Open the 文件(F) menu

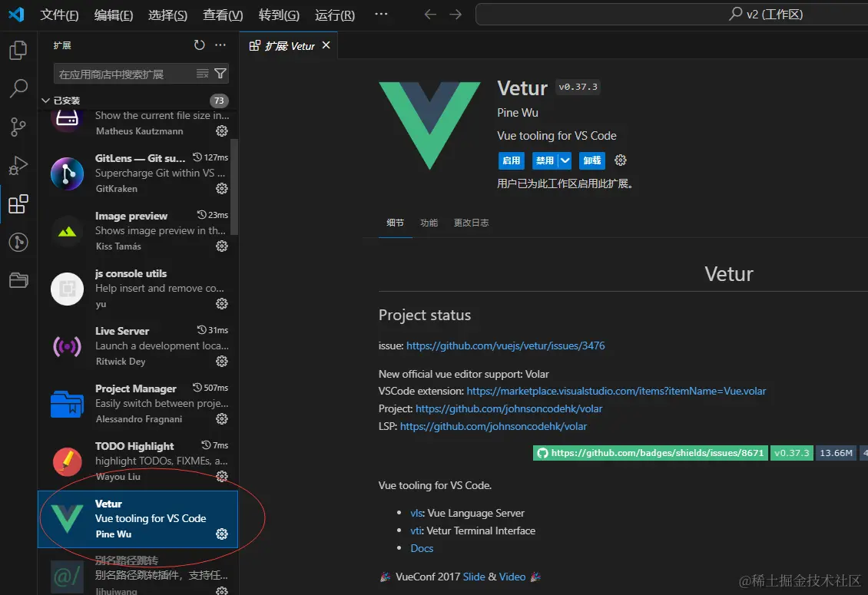pos(59,15)
